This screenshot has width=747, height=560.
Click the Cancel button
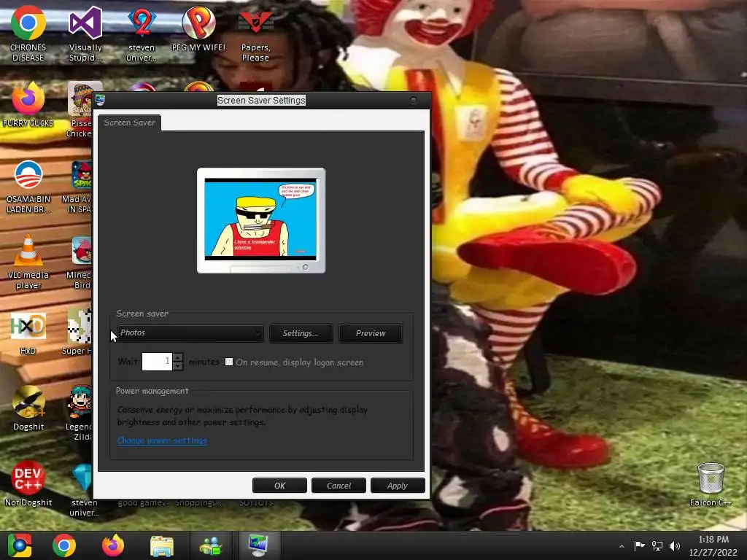pyautogui.click(x=338, y=485)
